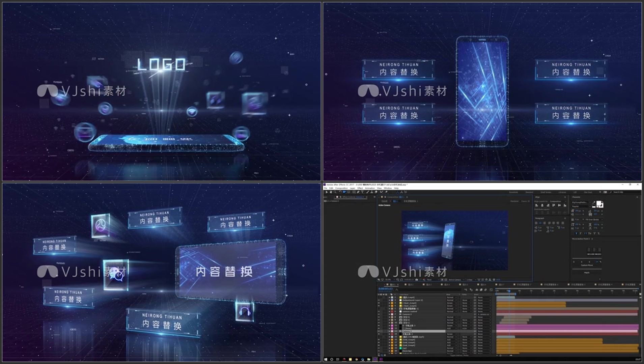Toggle eye switch for timeline layer 3
644x364 pixels.
[379, 303]
